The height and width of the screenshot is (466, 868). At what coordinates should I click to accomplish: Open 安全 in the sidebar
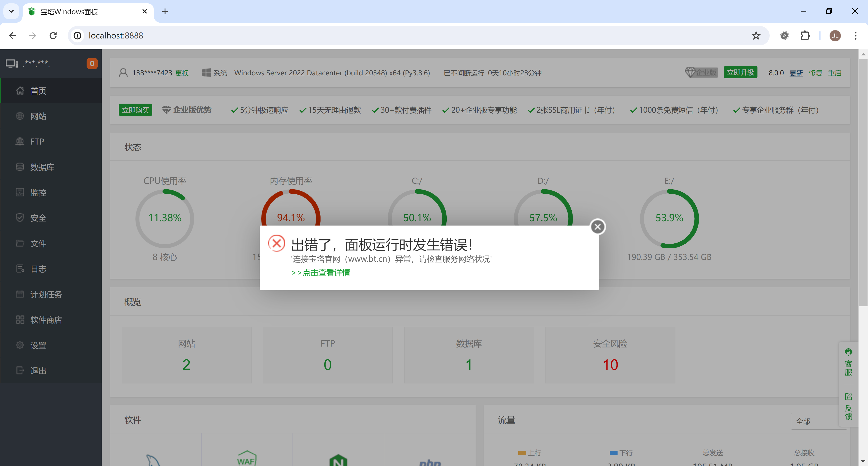[51, 218]
